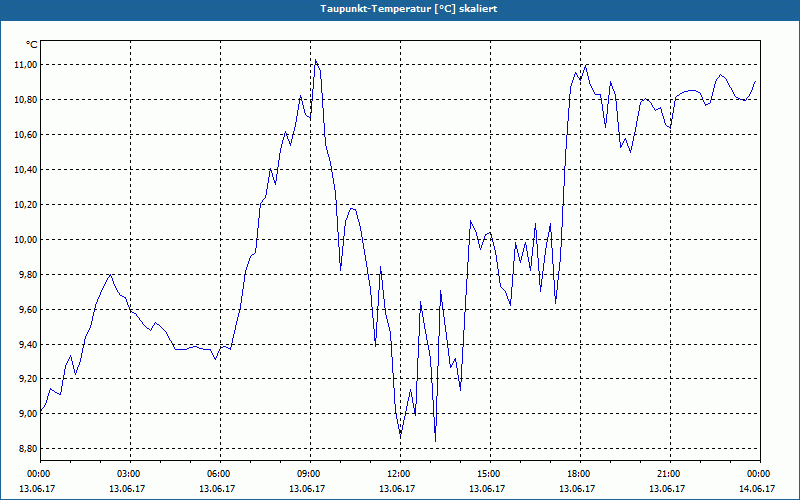The height and width of the screenshot is (500, 800).
Task: Click the °C unit label
Action: 32,45
